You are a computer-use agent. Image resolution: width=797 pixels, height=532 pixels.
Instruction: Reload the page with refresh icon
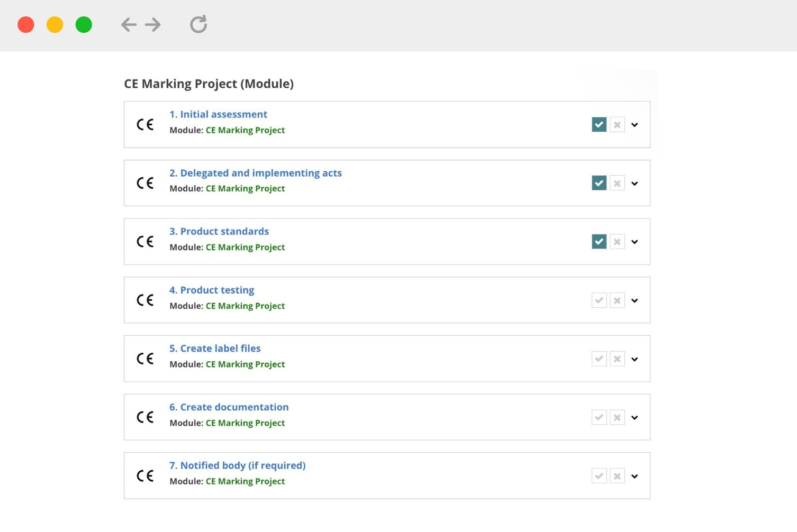coord(198,24)
